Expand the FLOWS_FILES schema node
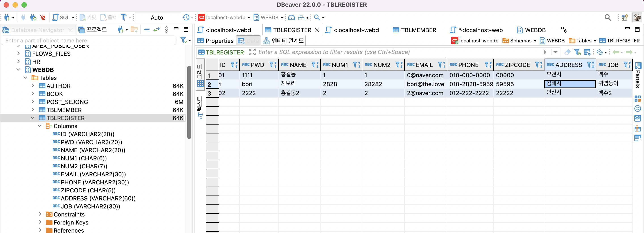 (19, 53)
